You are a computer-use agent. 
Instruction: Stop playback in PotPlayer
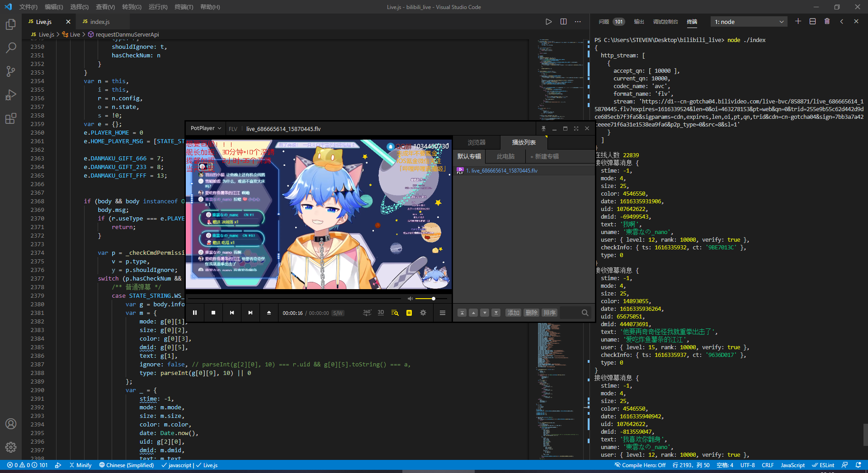point(213,313)
